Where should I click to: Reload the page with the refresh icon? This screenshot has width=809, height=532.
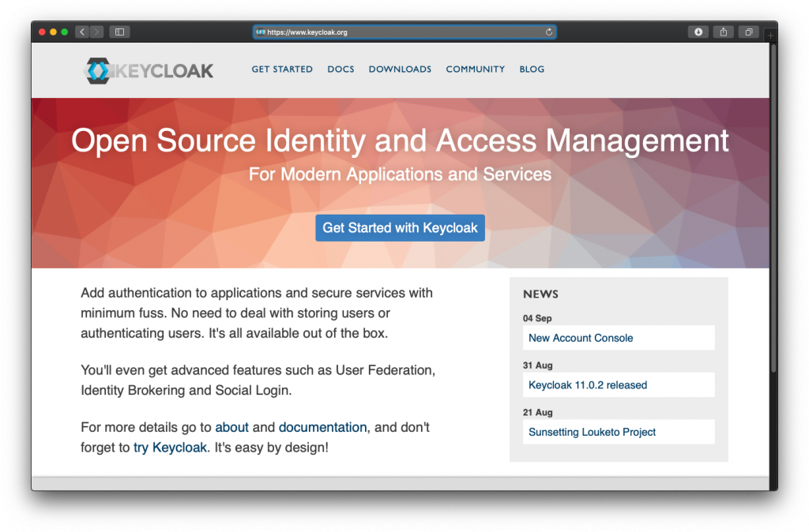coord(549,32)
